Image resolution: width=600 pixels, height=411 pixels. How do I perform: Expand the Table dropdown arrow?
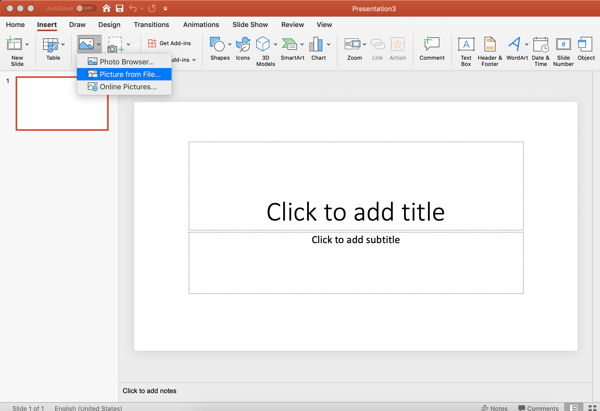click(63, 44)
